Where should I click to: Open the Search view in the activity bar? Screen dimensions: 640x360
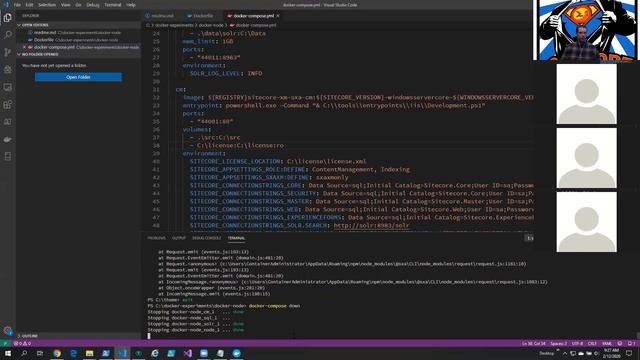7,35
